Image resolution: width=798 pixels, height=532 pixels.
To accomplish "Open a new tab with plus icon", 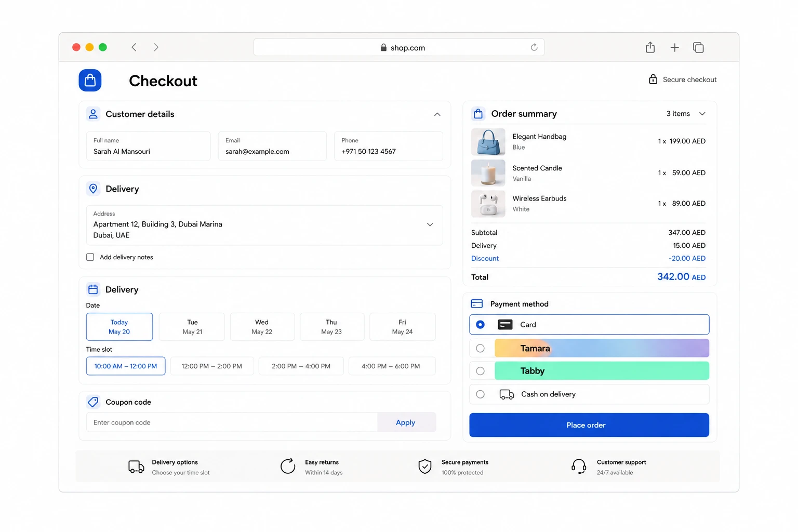I will pos(674,48).
